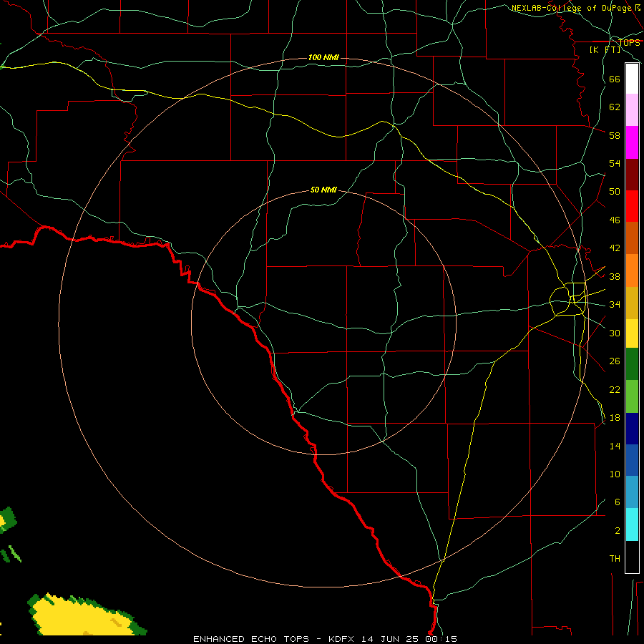Pick the light blue legend swatch
The width and height of the screenshot is (644, 644).
[x=632, y=492]
